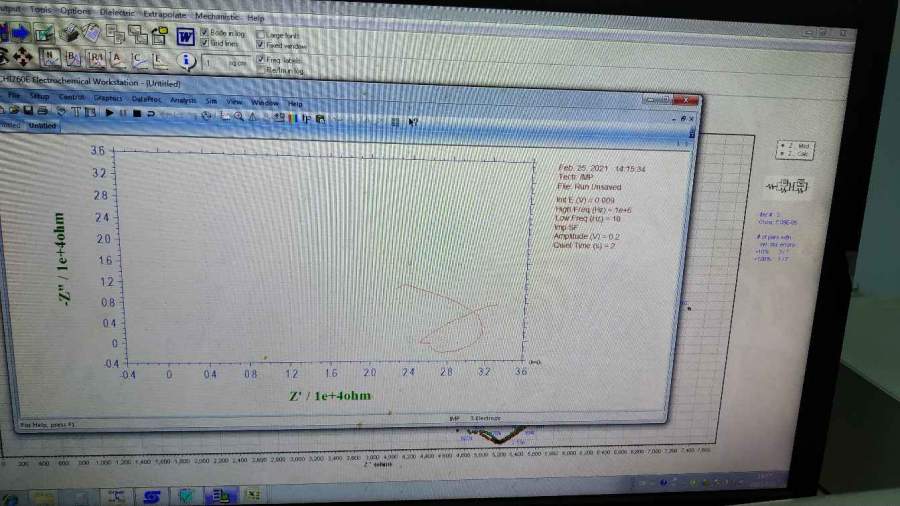This screenshot has width=900, height=506.
Task: Open the Graphics menu in CHI760E
Action: click(108, 98)
